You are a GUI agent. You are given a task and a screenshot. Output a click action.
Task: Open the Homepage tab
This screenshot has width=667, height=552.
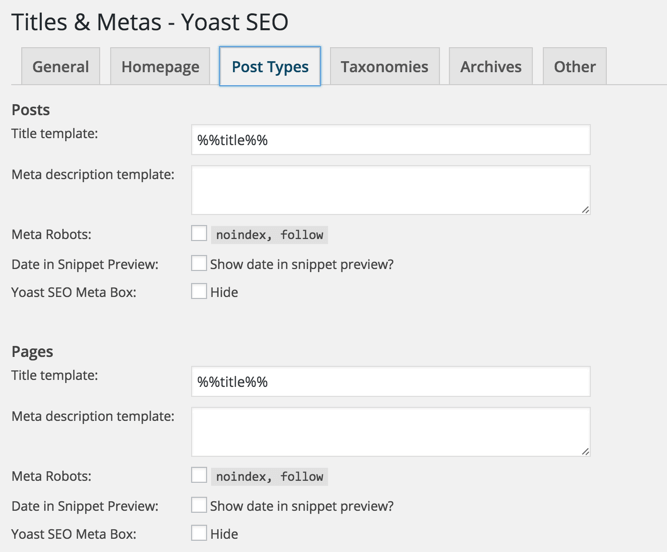pyautogui.click(x=160, y=67)
